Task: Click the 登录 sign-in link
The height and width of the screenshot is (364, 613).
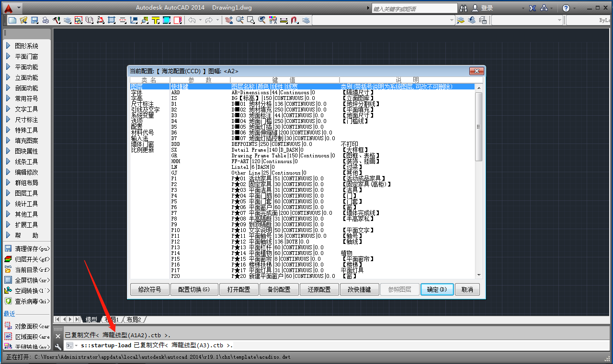Action: point(487,8)
